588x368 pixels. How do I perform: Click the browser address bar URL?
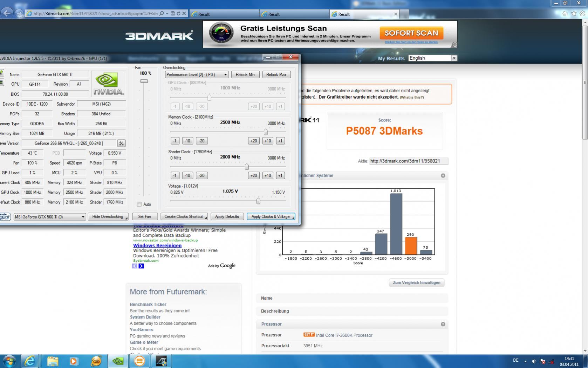(95, 13)
